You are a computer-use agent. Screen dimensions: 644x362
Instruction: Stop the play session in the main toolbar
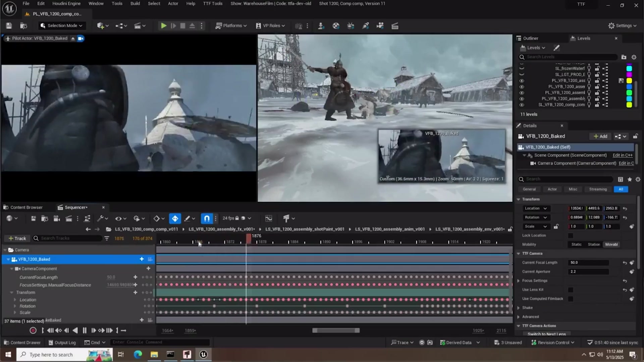click(x=183, y=26)
